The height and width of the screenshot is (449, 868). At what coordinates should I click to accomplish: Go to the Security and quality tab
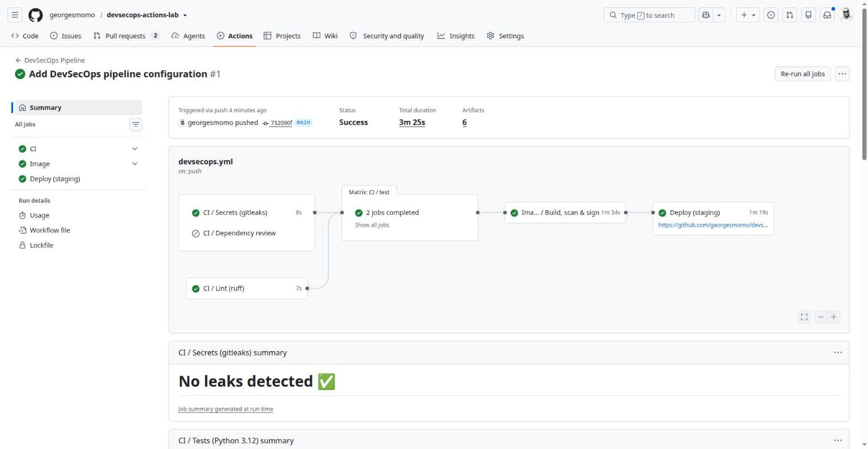pos(387,36)
